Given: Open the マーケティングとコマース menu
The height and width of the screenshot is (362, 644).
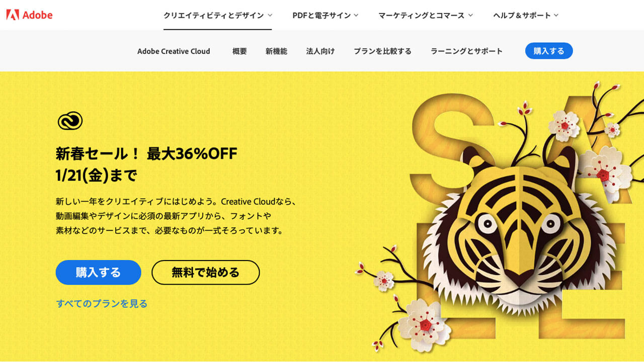Looking at the screenshot, I should click(x=426, y=16).
